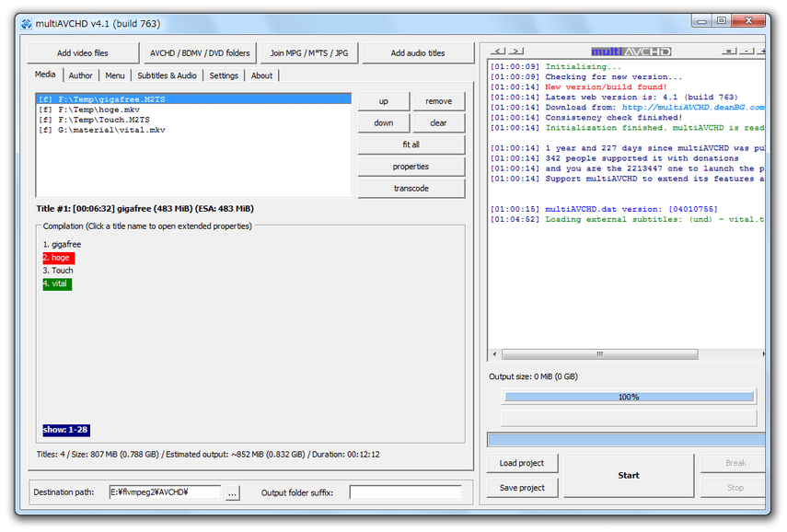Open properties of the selected title
Viewport: 787px width, 532px height.
pyautogui.click(x=411, y=167)
